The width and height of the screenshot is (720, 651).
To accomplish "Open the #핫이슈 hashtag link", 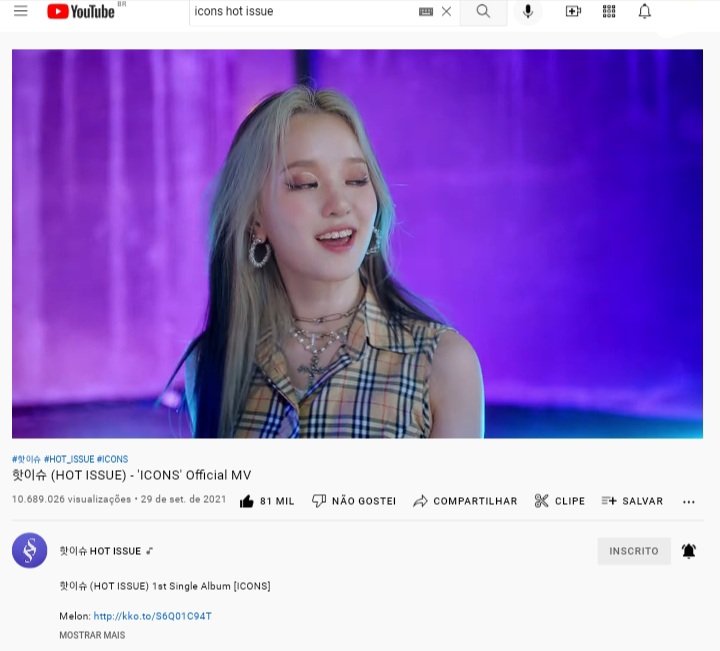I will [26, 459].
